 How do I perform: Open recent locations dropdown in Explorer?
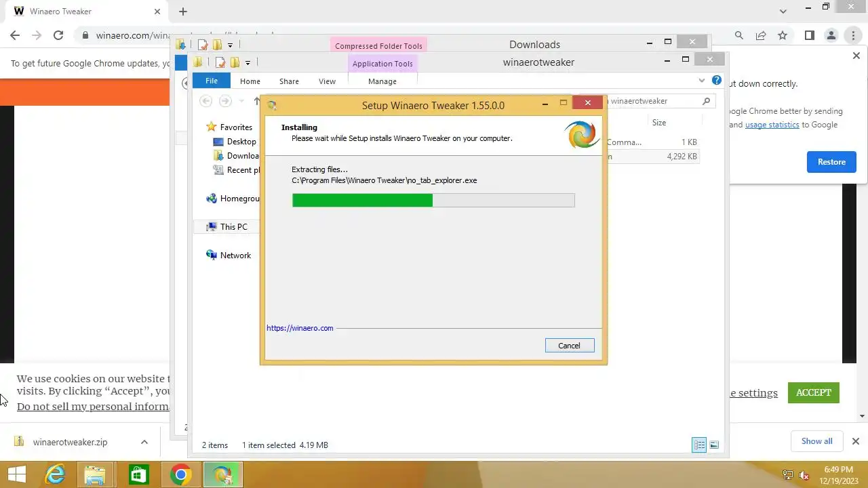(x=241, y=101)
